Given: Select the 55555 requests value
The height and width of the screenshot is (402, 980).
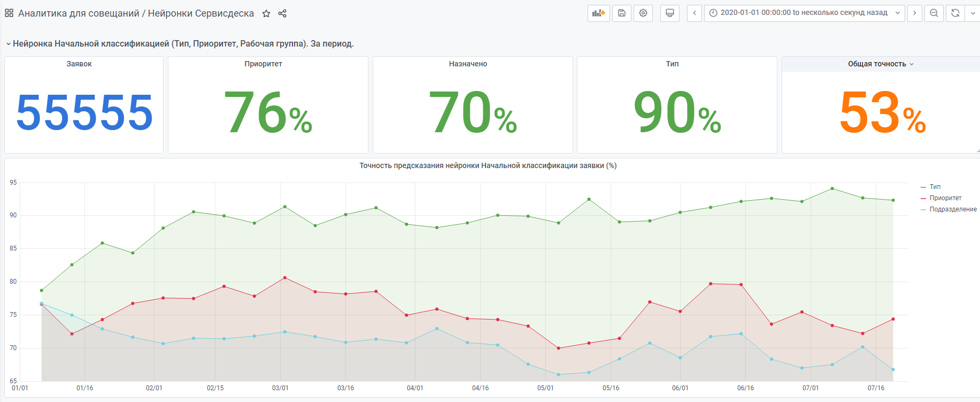Looking at the screenshot, I should coord(84,112).
